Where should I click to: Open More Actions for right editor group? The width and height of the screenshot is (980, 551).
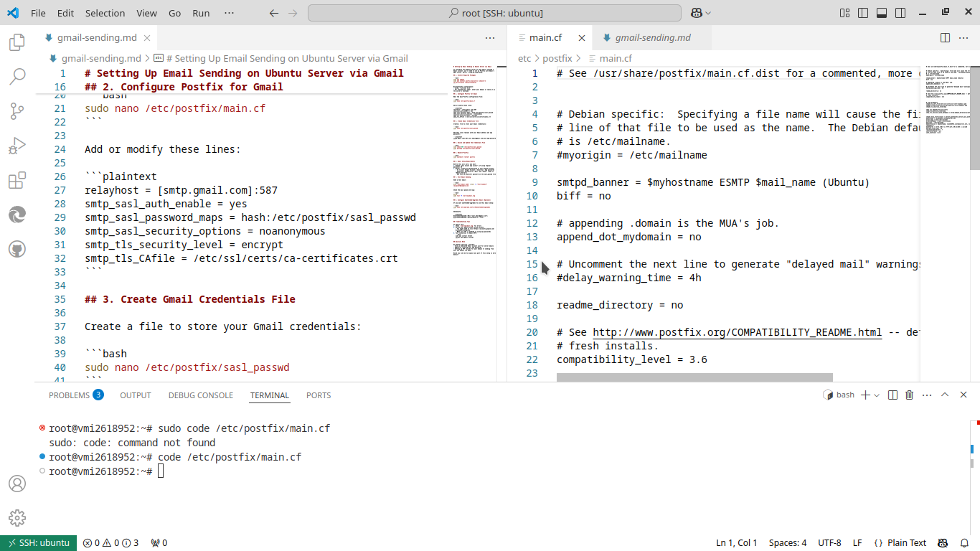[x=963, y=37]
